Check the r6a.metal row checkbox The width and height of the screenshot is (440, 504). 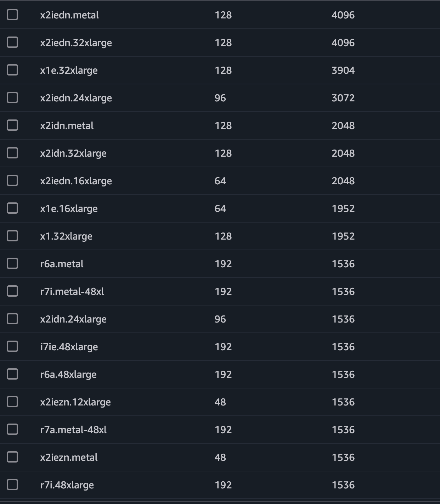12,263
